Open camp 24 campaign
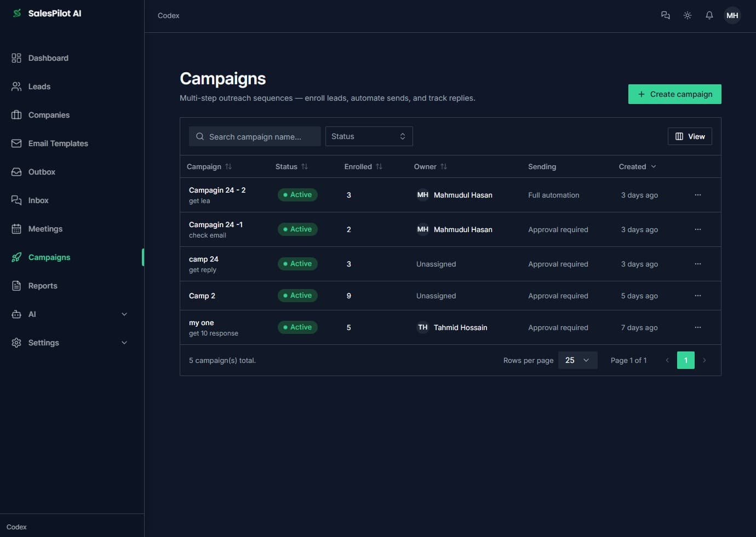Viewport: 756px width, 537px height. tap(204, 259)
